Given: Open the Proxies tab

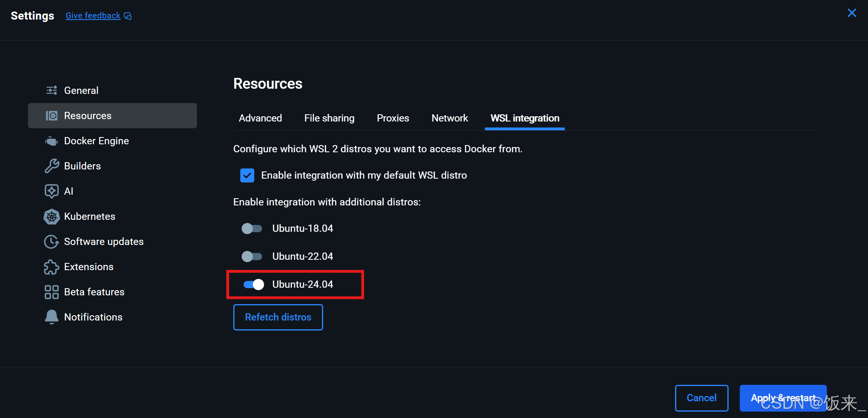Looking at the screenshot, I should tap(393, 118).
